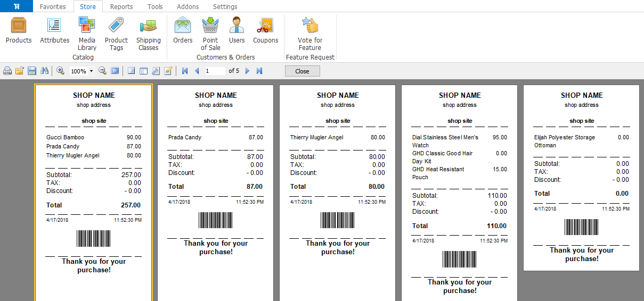The height and width of the screenshot is (301, 644).
Task: Click the 257.00 total on first receipt
Action: [x=131, y=205]
